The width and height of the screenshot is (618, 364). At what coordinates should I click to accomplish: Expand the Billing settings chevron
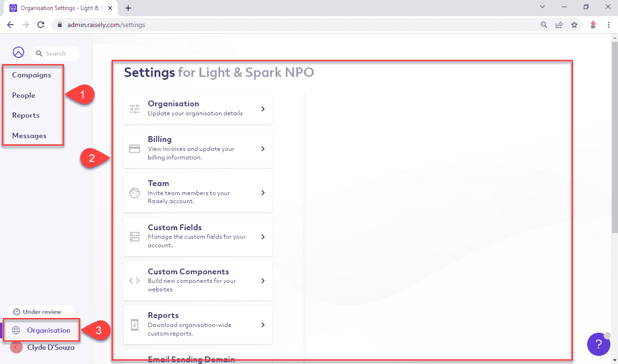pos(263,149)
